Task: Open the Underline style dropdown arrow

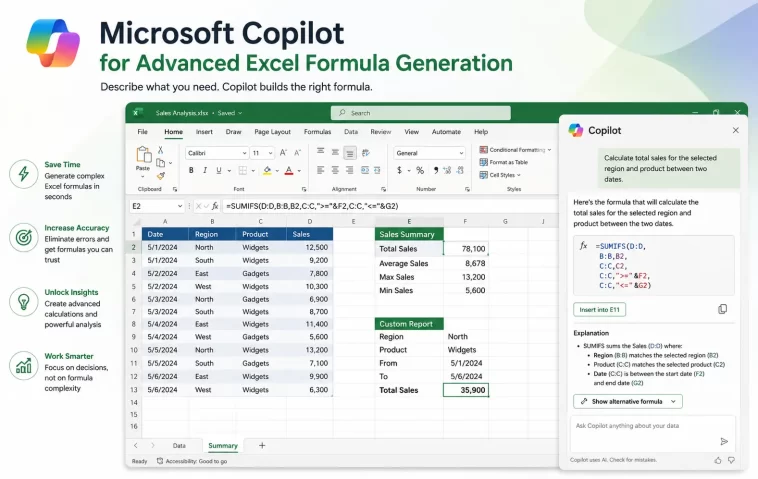Action: (x=229, y=171)
